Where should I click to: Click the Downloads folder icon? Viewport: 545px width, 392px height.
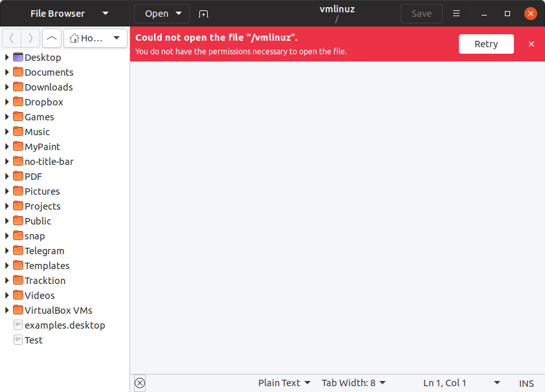pos(18,87)
